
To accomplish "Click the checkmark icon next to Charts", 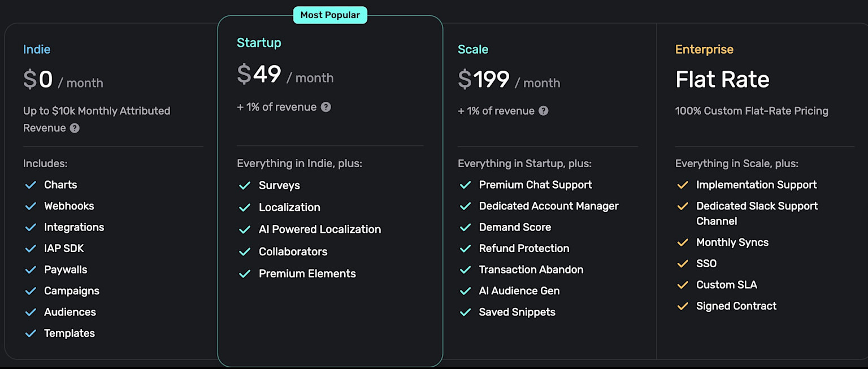I will (31, 185).
